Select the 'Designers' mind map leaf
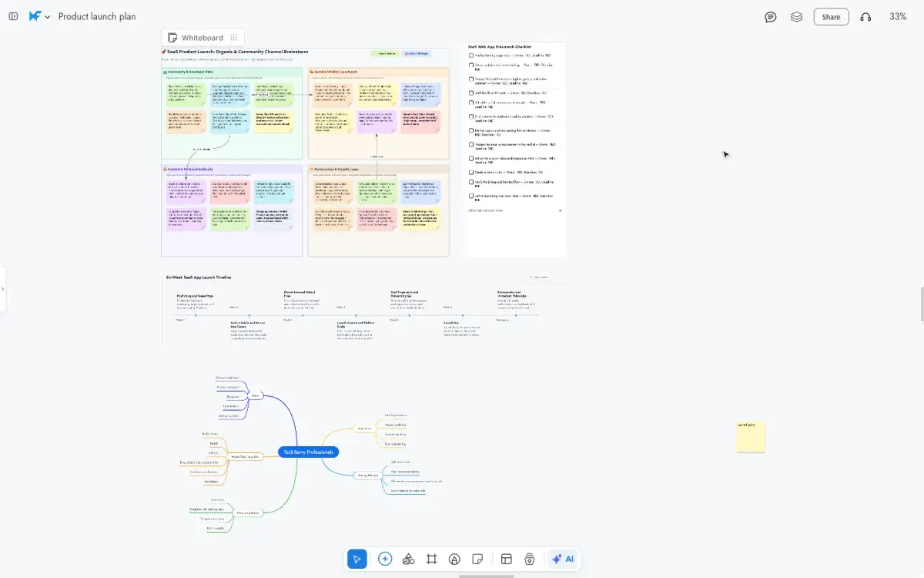The height and width of the screenshot is (578, 924). (x=233, y=396)
